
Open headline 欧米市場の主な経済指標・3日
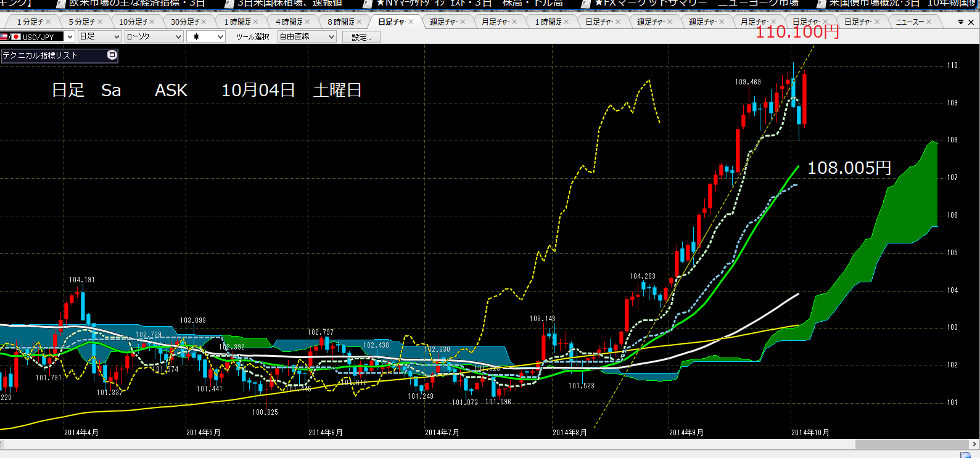(x=136, y=4)
